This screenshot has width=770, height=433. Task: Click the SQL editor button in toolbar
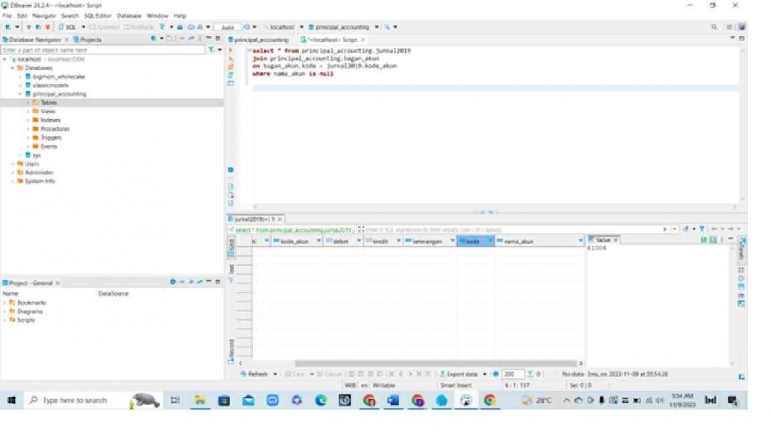pos(68,27)
